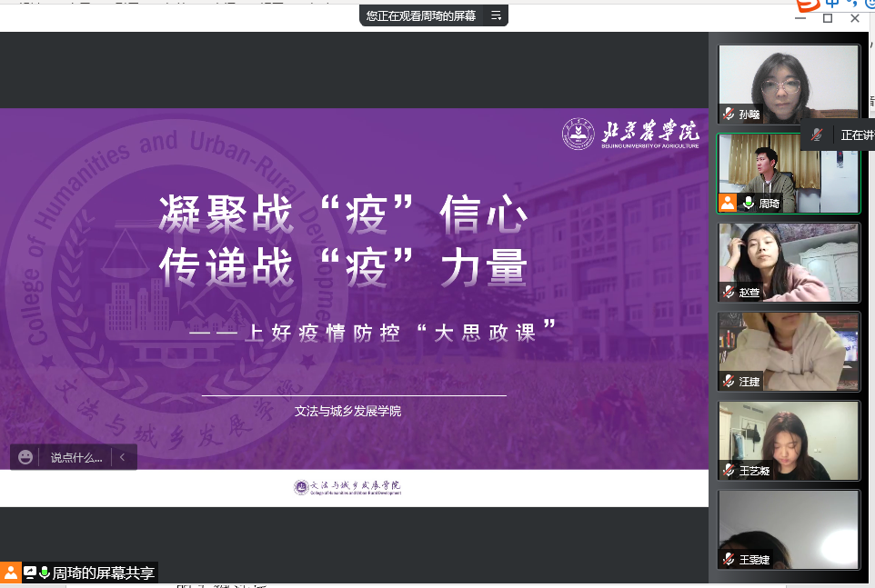
Task: Click the screen-share icon beside 周琦的屏幕共享
Action: click(30, 573)
